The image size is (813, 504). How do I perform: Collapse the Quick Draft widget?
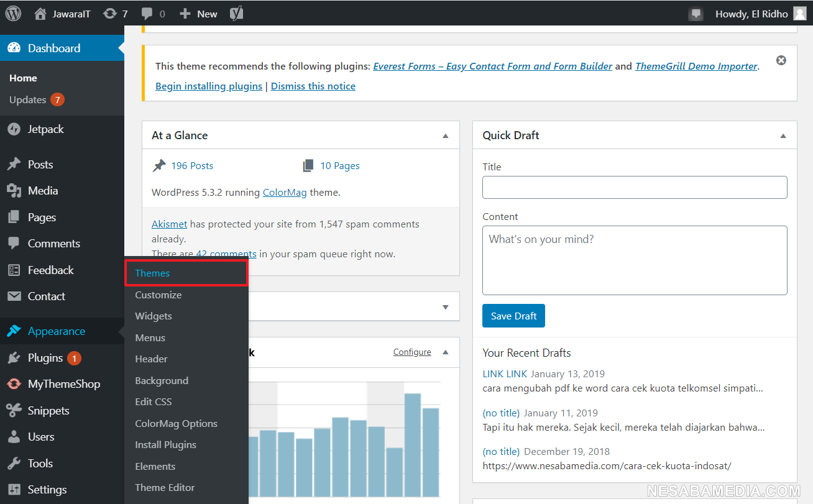click(783, 135)
